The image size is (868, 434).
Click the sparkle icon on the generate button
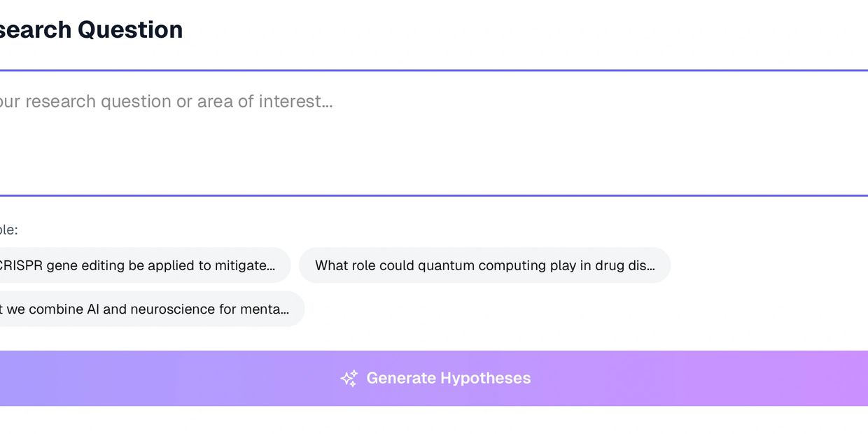pos(349,379)
